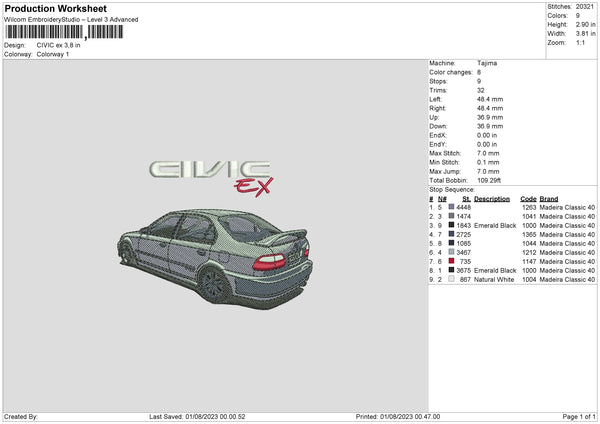Select thread code 1147

click(529, 261)
